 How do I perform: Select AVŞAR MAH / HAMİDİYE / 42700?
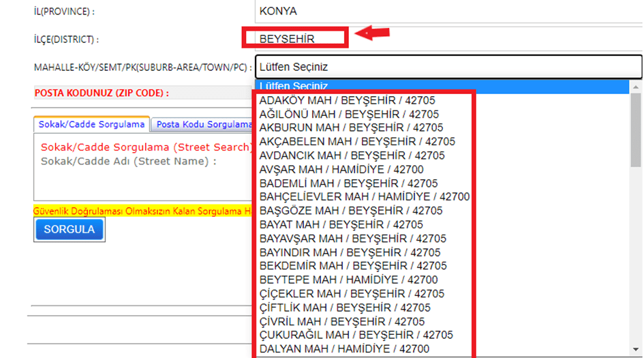pyautogui.click(x=341, y=169)
